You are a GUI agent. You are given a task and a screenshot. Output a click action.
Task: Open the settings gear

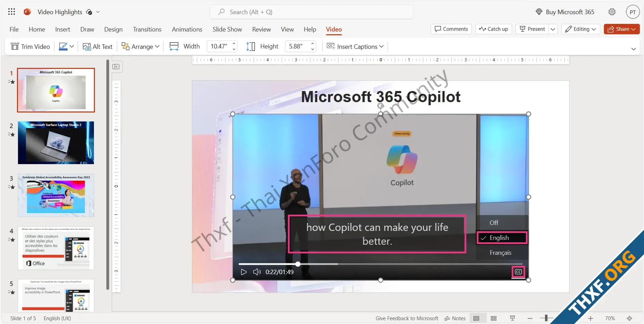[612, 12]
